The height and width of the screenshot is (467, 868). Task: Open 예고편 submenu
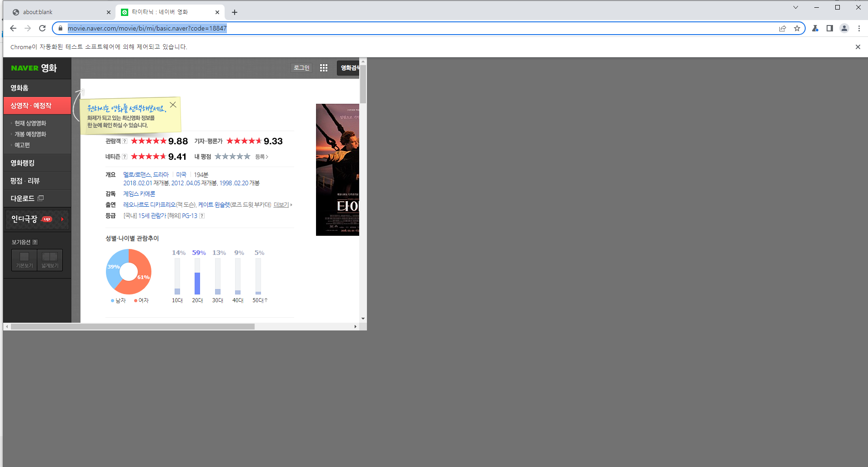click(22, 145)
